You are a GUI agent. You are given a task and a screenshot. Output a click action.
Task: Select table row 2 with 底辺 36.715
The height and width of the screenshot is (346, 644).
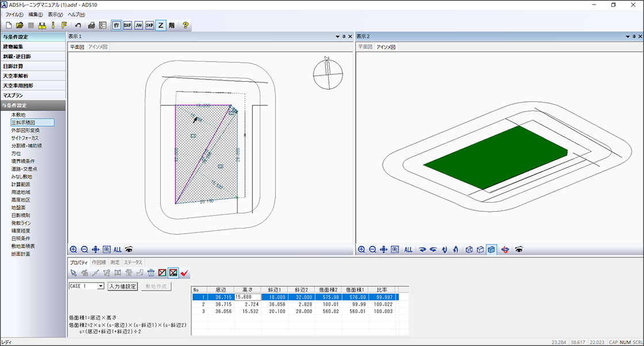(295, 305)
